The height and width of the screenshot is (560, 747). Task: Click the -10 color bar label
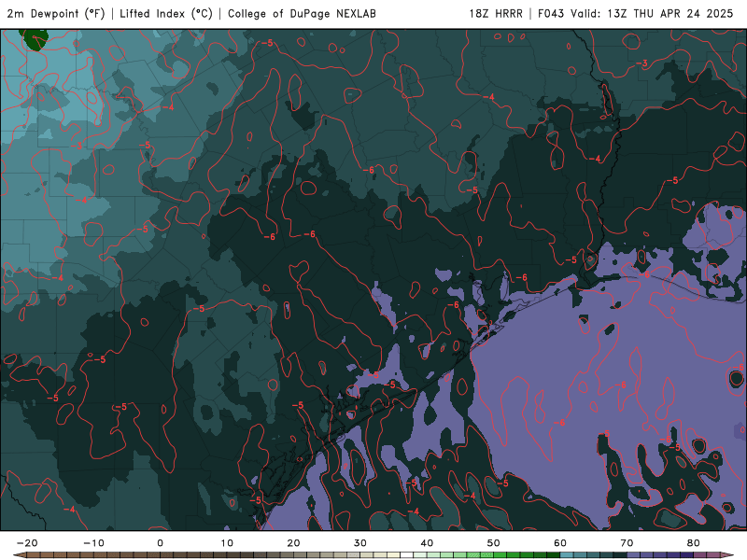[x=93, y=543]
